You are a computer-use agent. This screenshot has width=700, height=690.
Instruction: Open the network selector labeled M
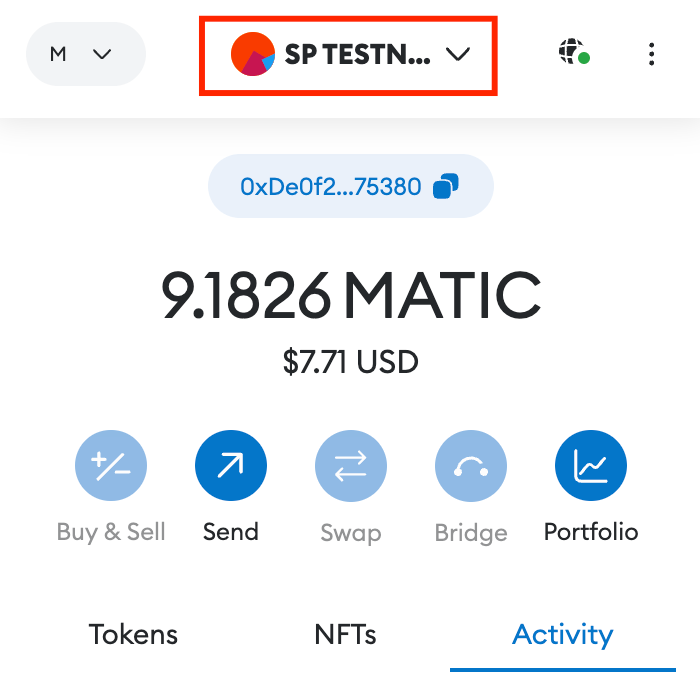coord(84,54)
